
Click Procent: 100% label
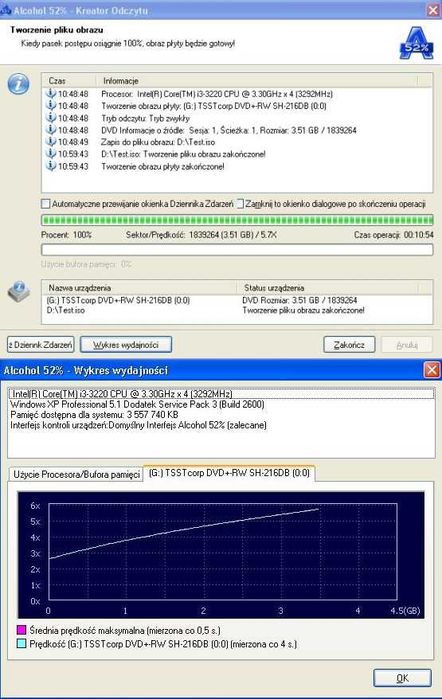[66, 234]
